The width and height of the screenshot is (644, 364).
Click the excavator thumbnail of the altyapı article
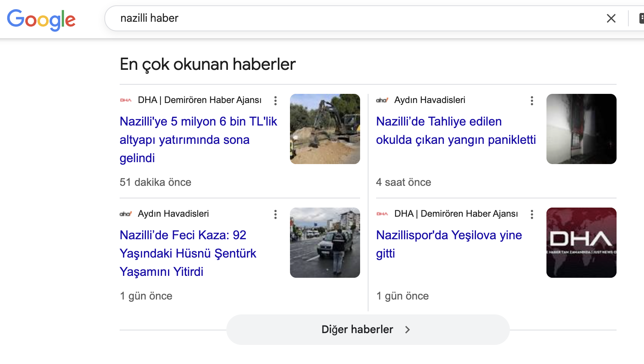click(x=325, y=129)
